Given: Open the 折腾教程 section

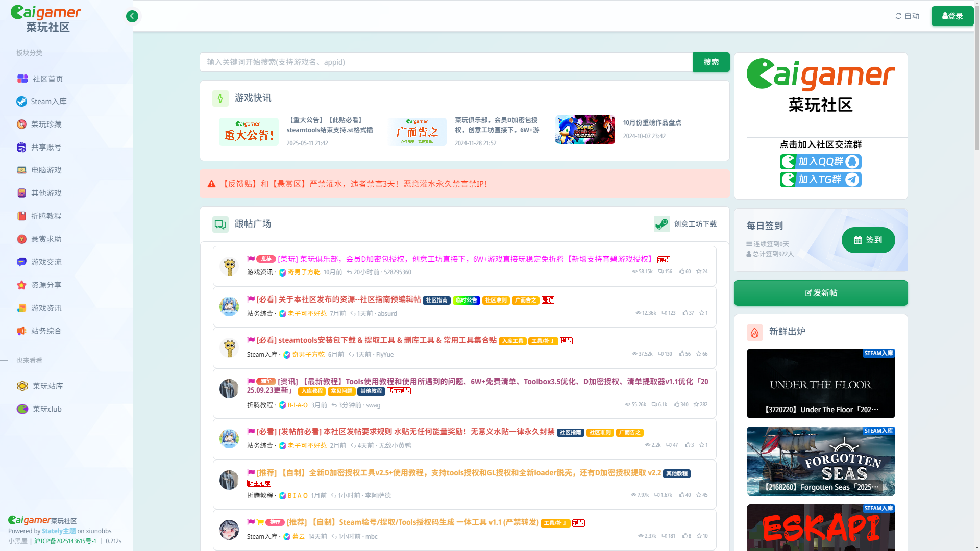Looking at the screenshot, I should pyautogui.click(x=46, y=216).
